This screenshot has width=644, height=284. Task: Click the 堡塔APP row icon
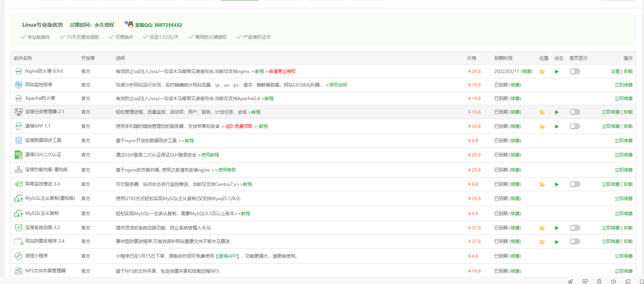pos(18,126)
